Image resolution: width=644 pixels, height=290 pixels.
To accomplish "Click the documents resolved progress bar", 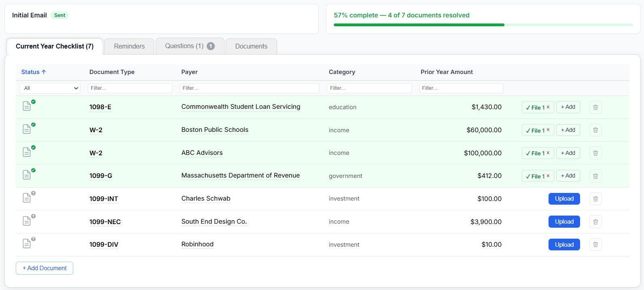I will (483, 25).
